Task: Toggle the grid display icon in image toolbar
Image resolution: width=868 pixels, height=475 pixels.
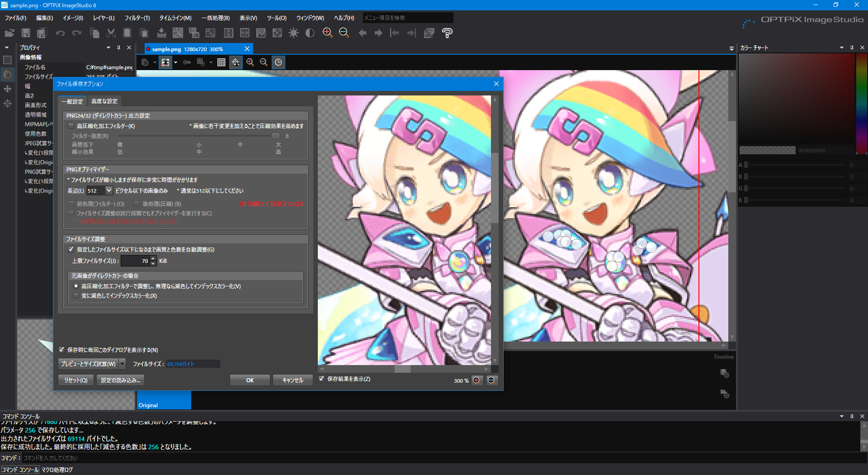Action: 221,62
